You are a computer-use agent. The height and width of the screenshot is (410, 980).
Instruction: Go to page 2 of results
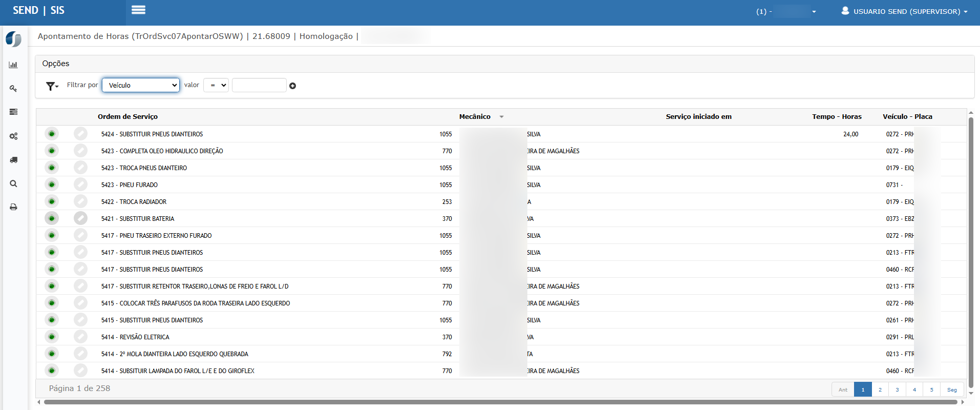point(880,389)
